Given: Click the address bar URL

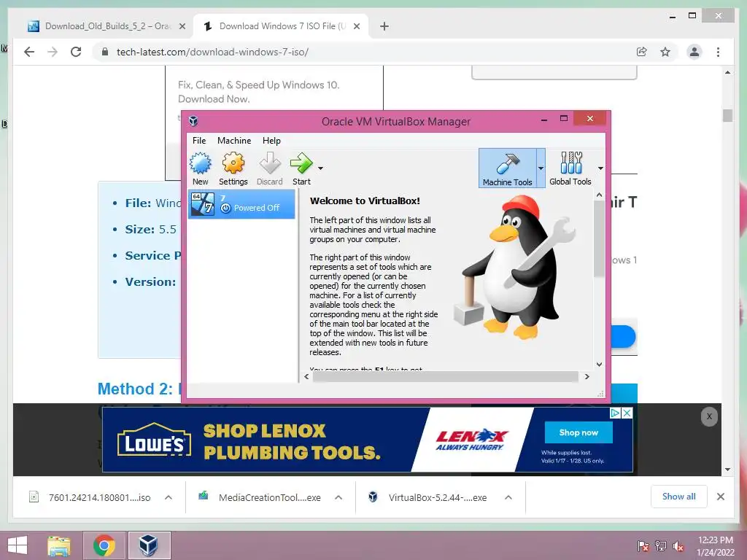Looking at the screenshot, I should (212, 52).
